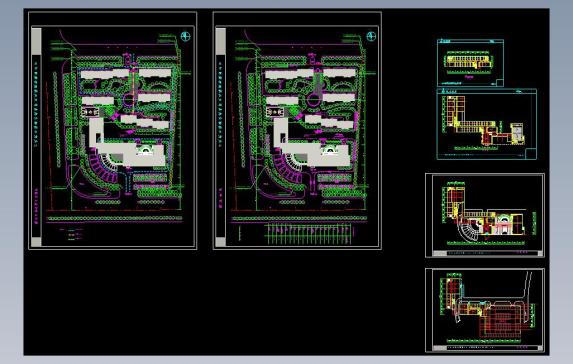
Task: Click the dimension chart below the middle site plan
Action: coord(309,234)
